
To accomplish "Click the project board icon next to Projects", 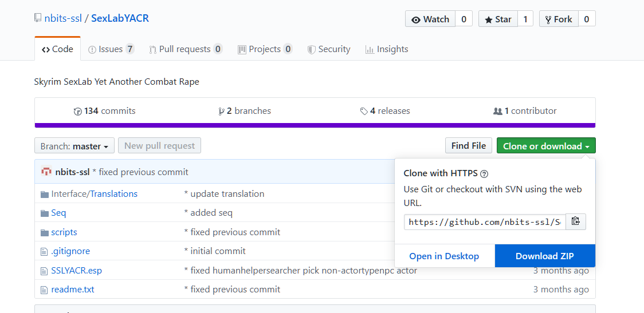I will click(242, 50).
